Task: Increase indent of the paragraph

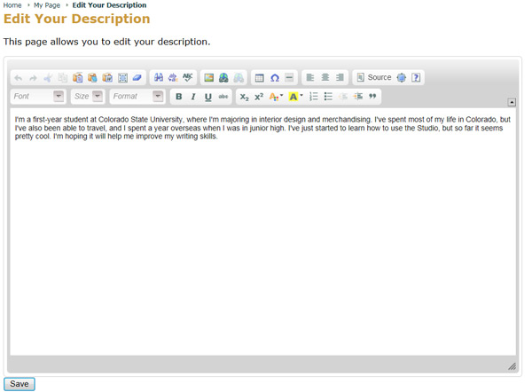Action: pyautogui.click(x=358, y=97)
